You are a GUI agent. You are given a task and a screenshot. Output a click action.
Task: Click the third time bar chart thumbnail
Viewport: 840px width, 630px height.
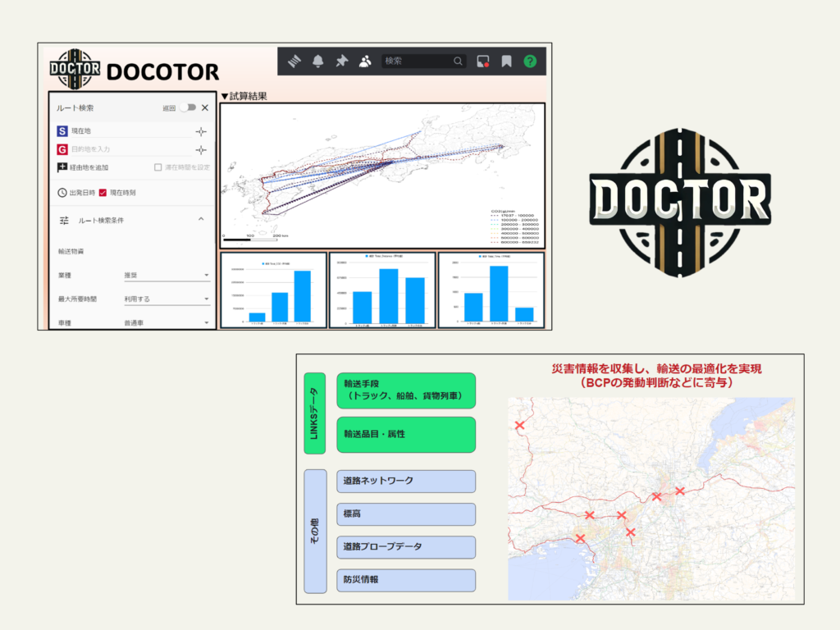click(x=491, y=290)
